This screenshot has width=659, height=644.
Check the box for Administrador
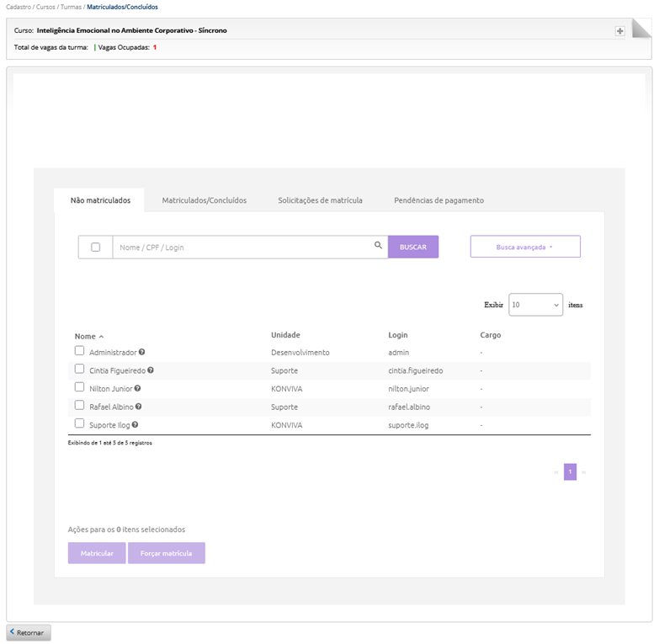pyautogui.click(x=80, y=351)
